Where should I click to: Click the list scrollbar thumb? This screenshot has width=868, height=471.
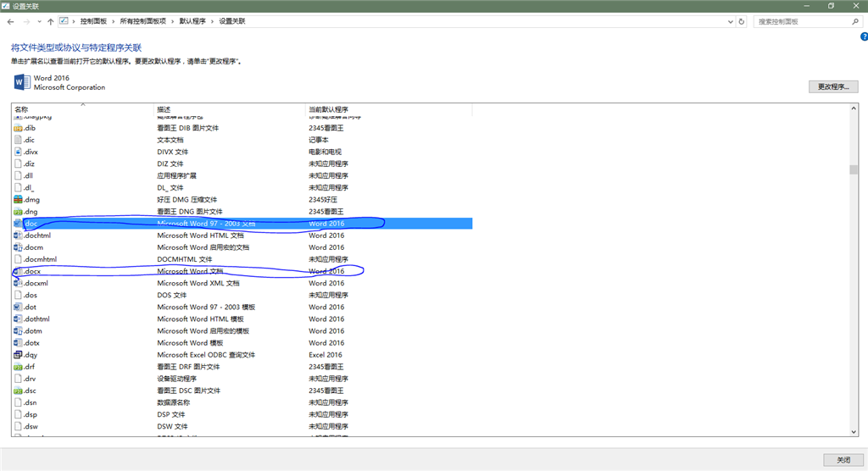pos(854,169)
